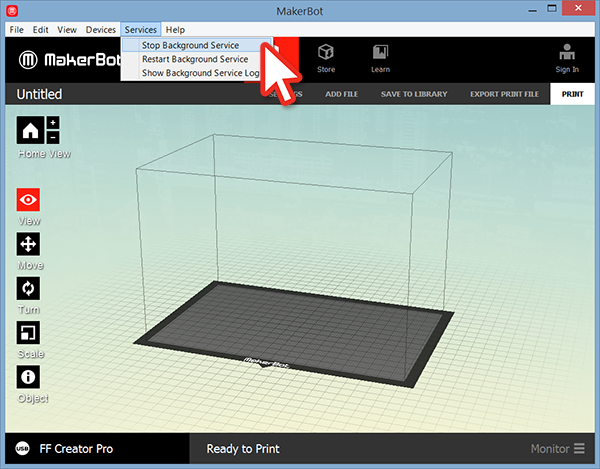Click the USB connection icon

[x=22, y=448]
